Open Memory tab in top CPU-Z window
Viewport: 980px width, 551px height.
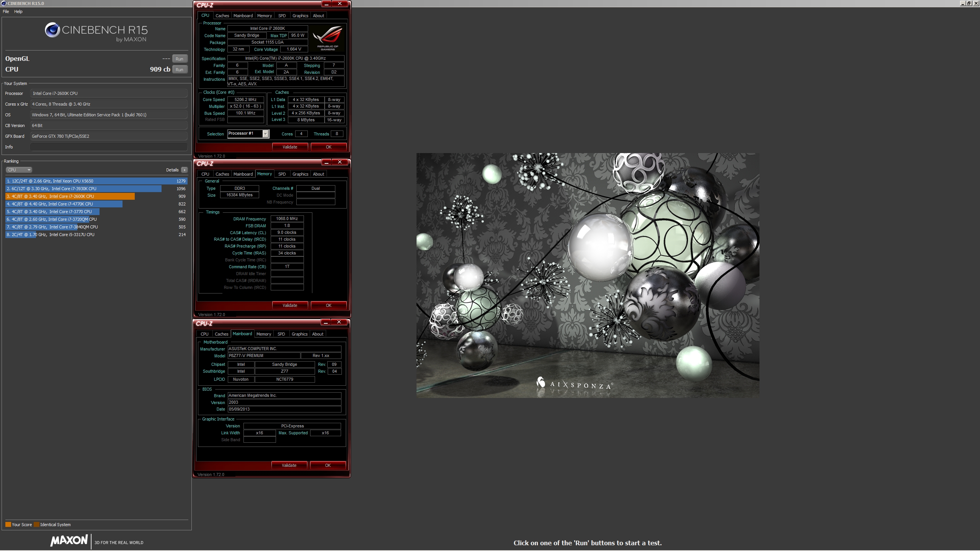coord(265,16)
